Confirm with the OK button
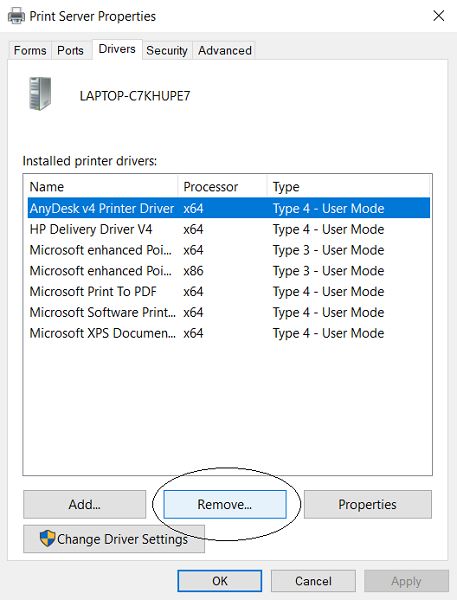 pyautogui.click(x=220, y=581)
